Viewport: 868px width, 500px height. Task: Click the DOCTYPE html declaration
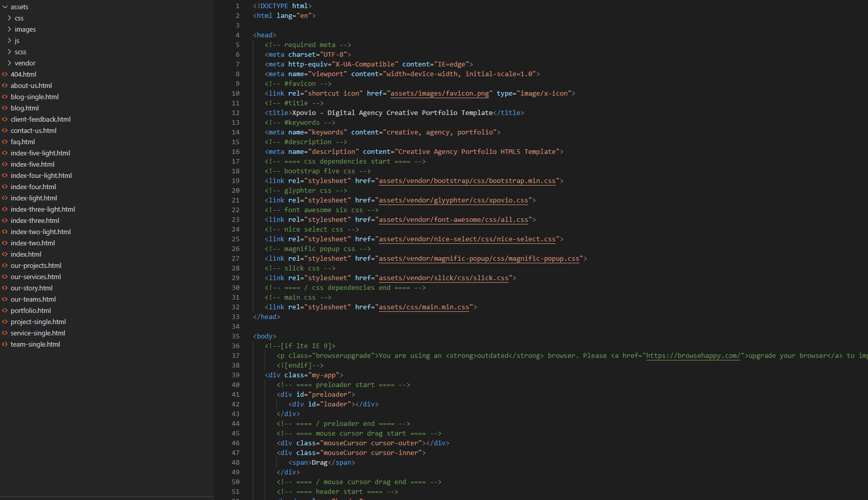pos(283,6)
